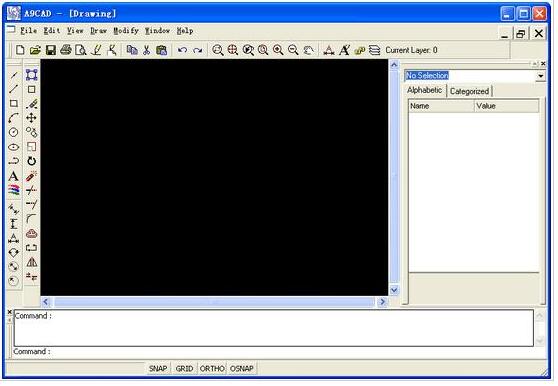
Task: Click the canvas vertical scrollbar down arrow
Action: tap(394, 290)
